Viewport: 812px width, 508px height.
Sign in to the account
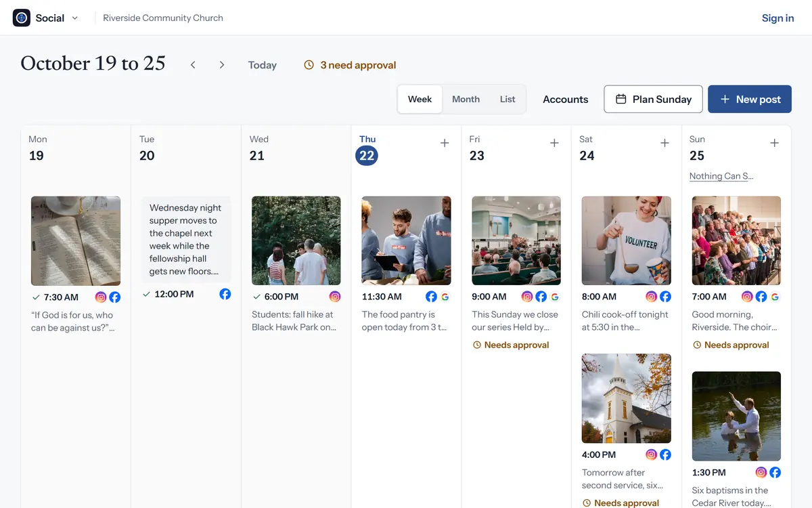(x=777, y=18)
